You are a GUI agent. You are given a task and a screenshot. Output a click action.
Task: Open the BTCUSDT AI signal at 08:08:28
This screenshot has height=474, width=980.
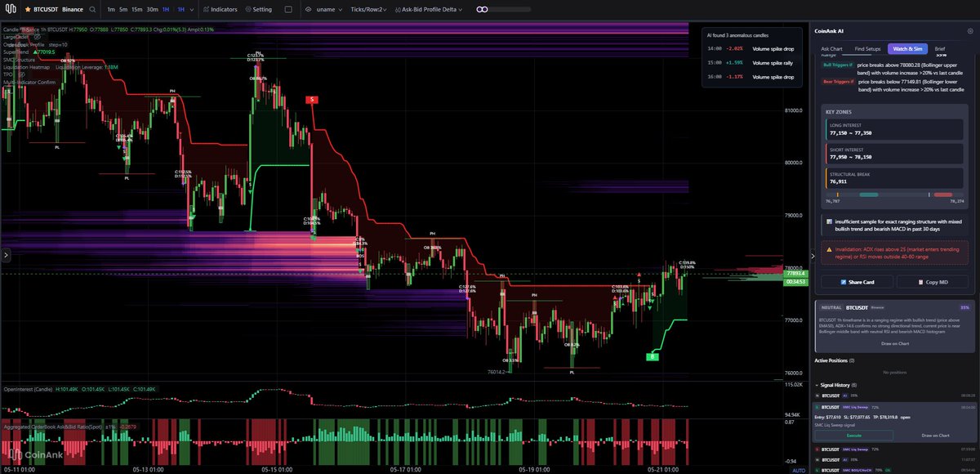click(x=895, y=395)
